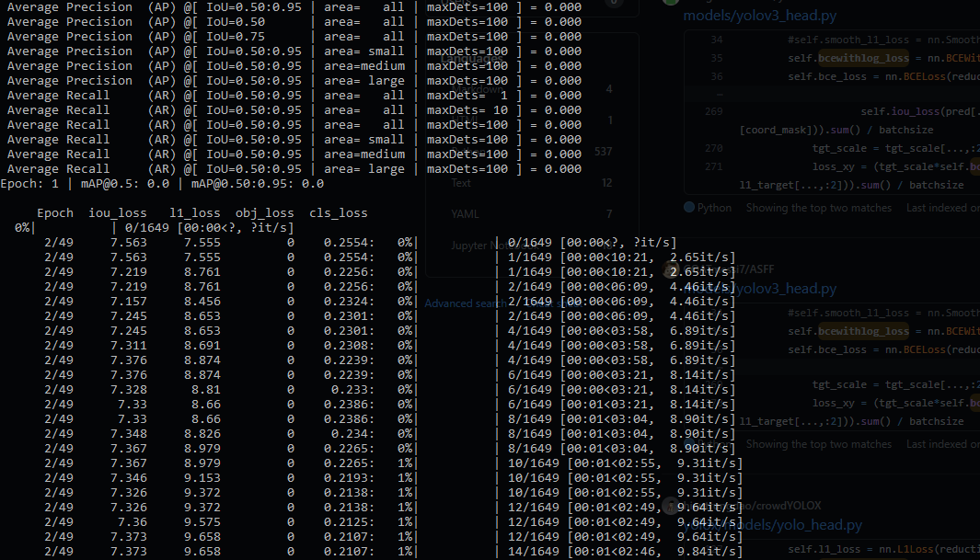Click the Average Precision area= large line

[x=294, y=81]
